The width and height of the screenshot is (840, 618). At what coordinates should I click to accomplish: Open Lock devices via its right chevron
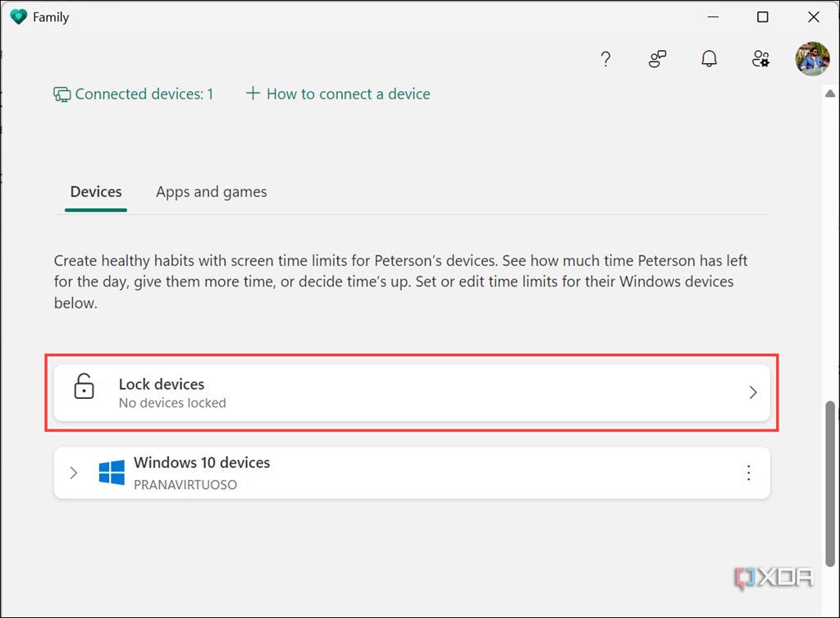coord(752,392)
